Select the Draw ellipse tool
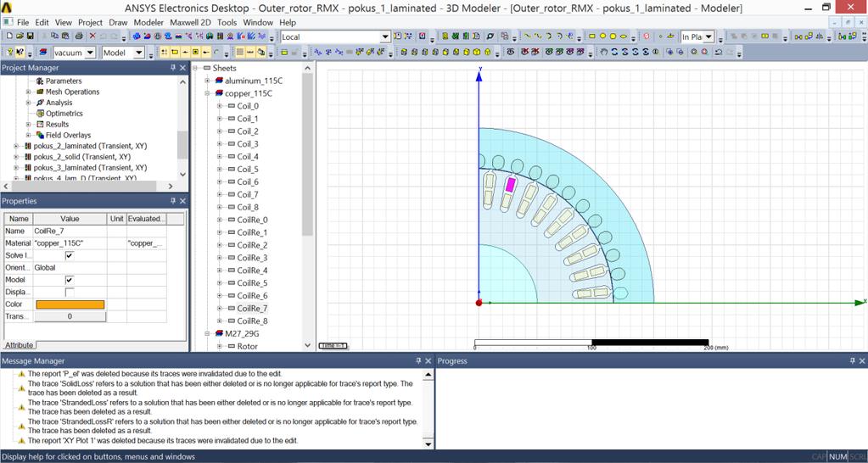Viewport: 868px width, 463px height. pyautogui.click(x=624, y=36)
